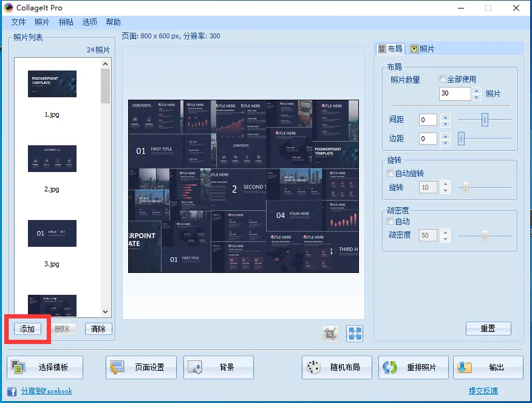
Task: Click the 24 照片 count label
Action: tap(98, 50)
